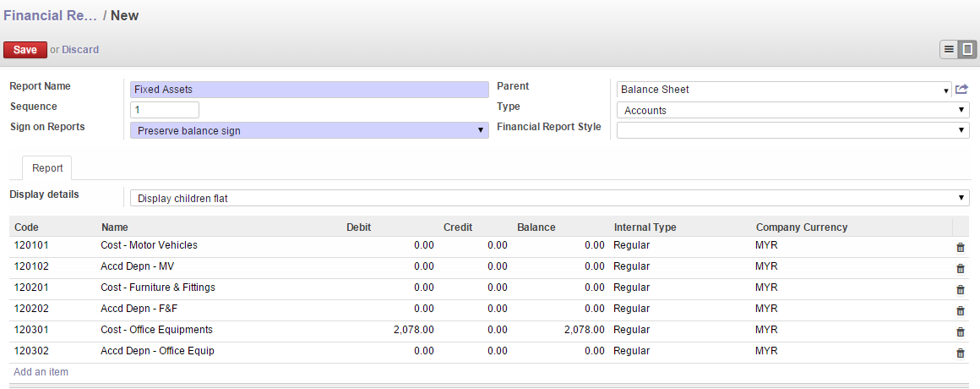Select account code 120301
This screenshot has width=980, height=389.
tap(31, 330)
